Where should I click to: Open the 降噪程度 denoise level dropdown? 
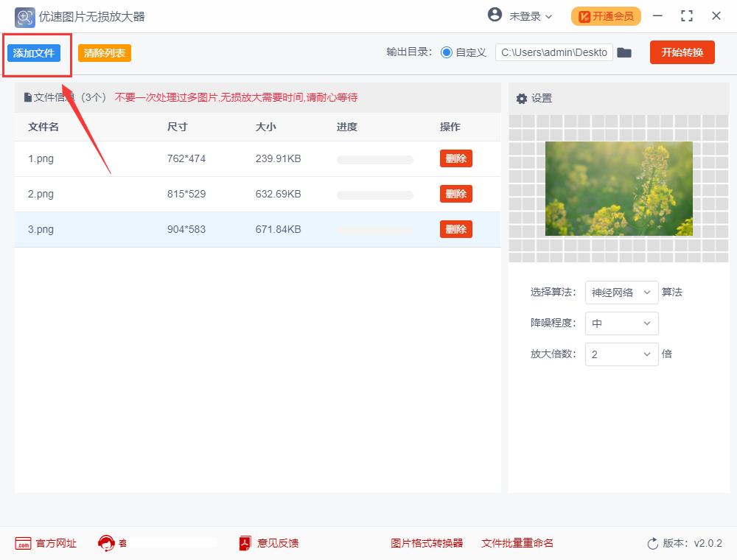[x=621, y=323]
